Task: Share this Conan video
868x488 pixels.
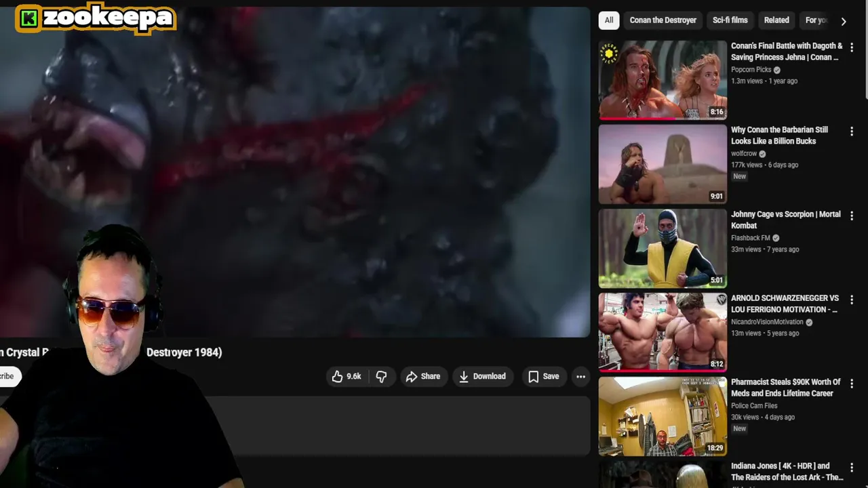Action: pos(423,376)
